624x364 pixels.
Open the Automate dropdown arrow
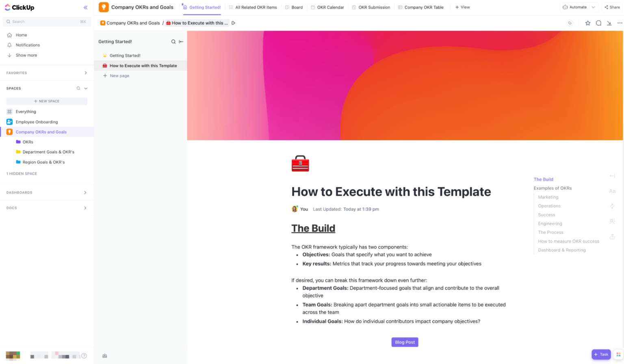pyautogui.click(x=593, y=7)
